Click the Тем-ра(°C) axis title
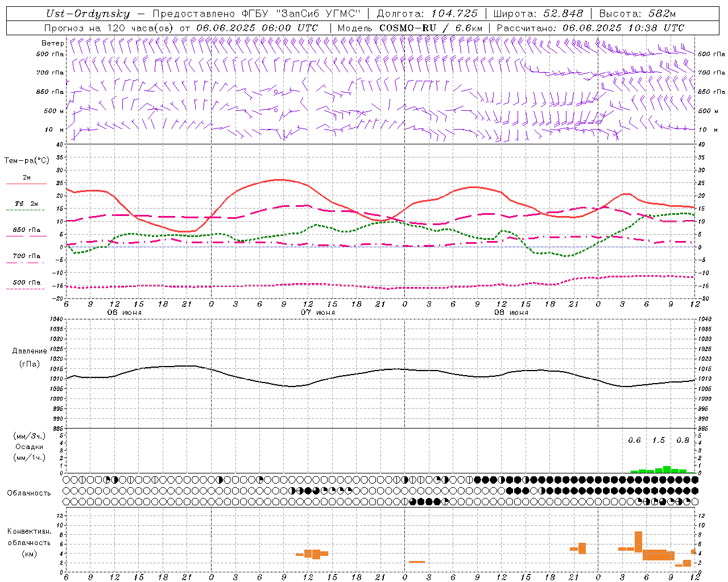 [27, 161]
